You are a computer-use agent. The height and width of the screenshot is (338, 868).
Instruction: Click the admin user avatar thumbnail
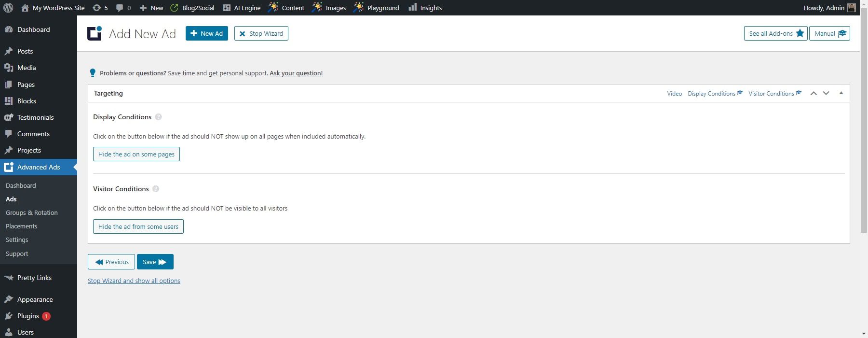pos(852,8)
